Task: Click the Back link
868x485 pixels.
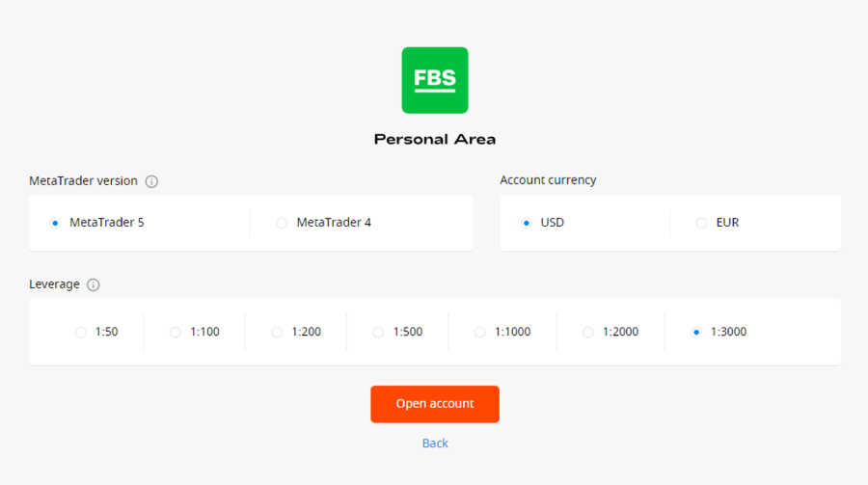Action: pyautogui.click(x=435, y=444)
